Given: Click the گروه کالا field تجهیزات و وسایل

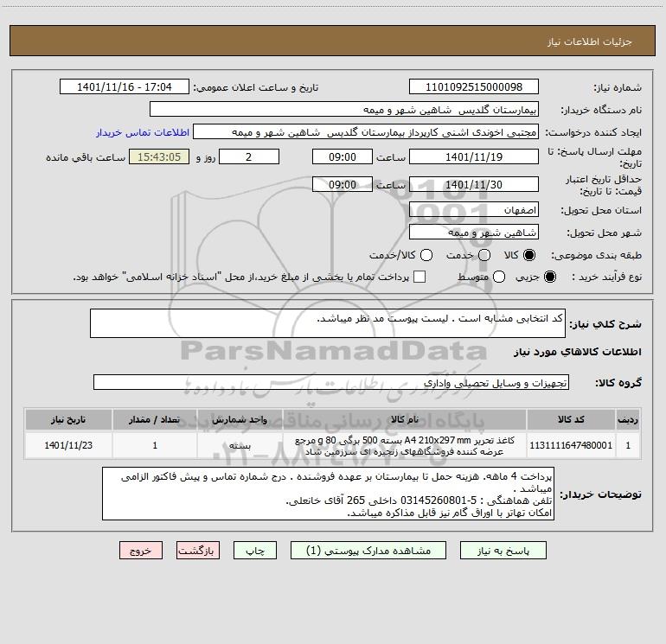Looking at the screenshot, I should (x=331, y=382).
